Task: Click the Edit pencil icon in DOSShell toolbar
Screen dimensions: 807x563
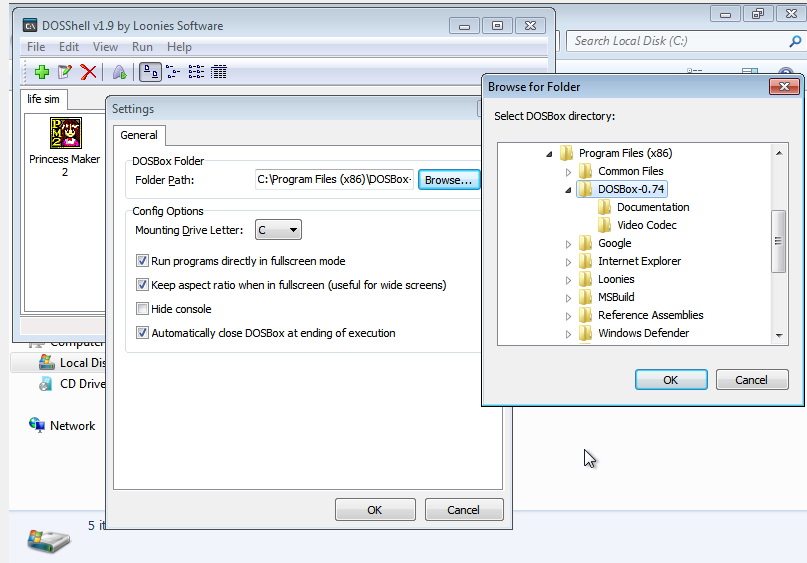Action: click(65, 72)
